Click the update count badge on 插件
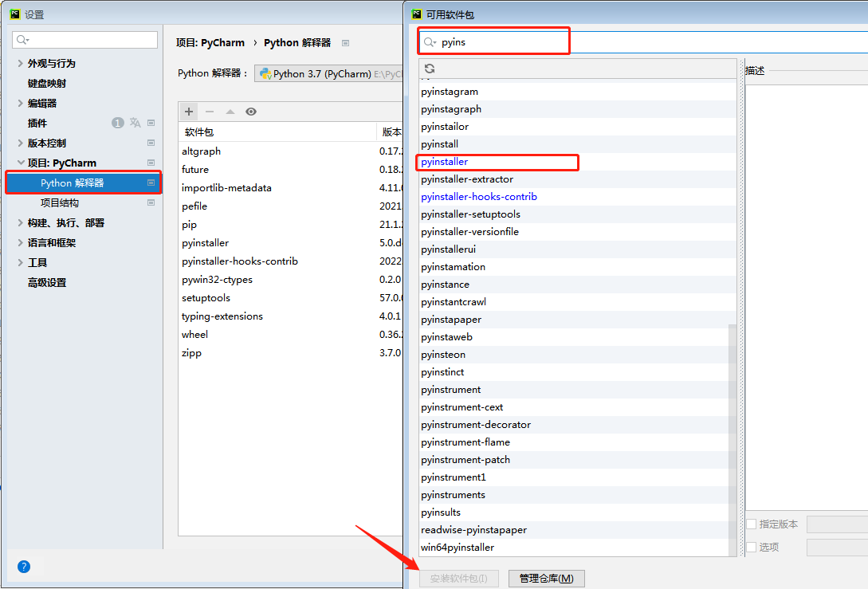Viewport: 868px width, 589px height. pos(117,122)
